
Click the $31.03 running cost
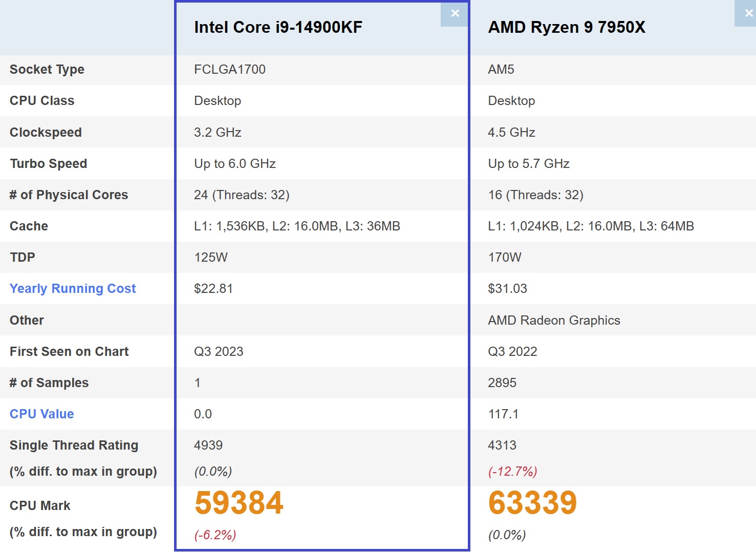(508, 289)
